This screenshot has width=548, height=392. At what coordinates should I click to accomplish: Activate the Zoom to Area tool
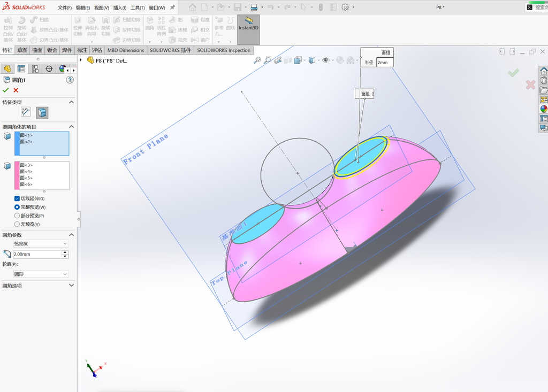point(268,60)
